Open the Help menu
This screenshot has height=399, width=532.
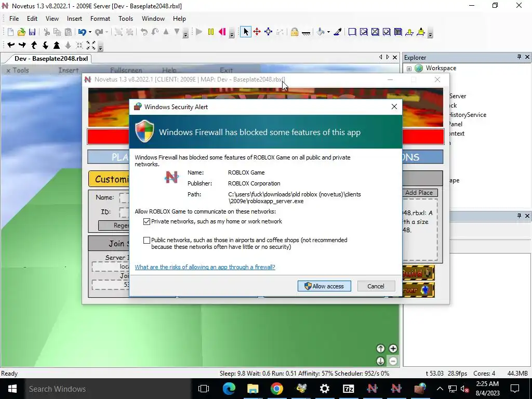tap(179, 19)
